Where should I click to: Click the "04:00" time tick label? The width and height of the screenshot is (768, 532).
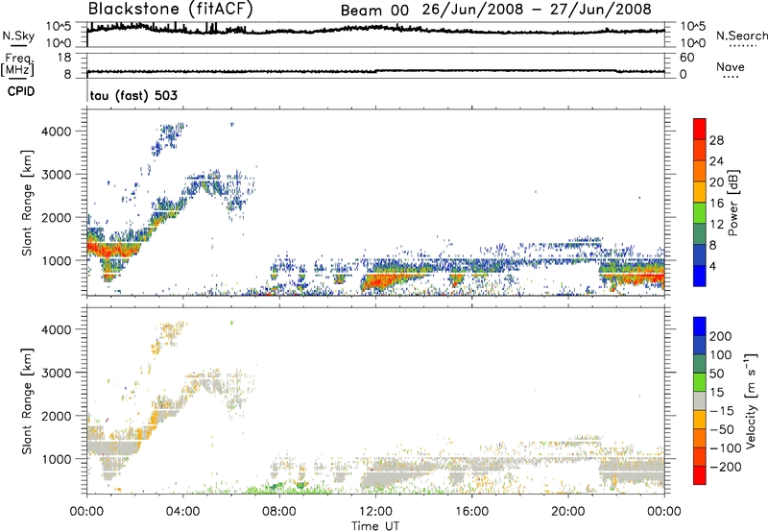182,512
